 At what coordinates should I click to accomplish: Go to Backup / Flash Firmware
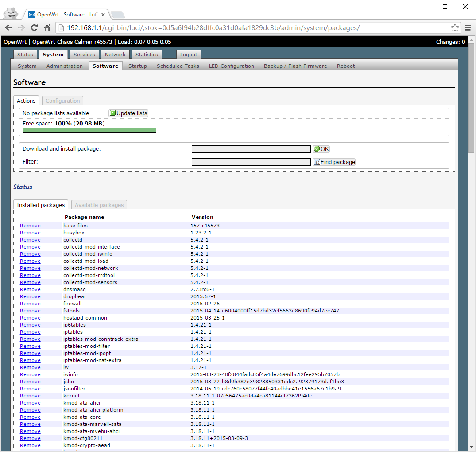pos(295,66)
